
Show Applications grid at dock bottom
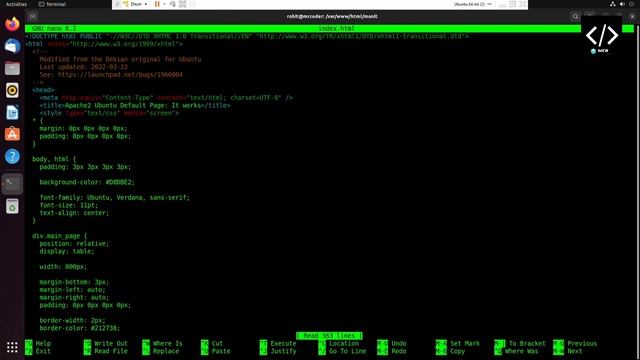click(12, 347)
